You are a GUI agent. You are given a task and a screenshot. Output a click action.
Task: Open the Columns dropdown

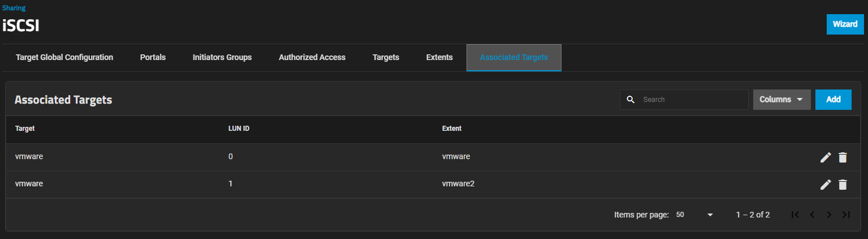click(x=781, y=100)
